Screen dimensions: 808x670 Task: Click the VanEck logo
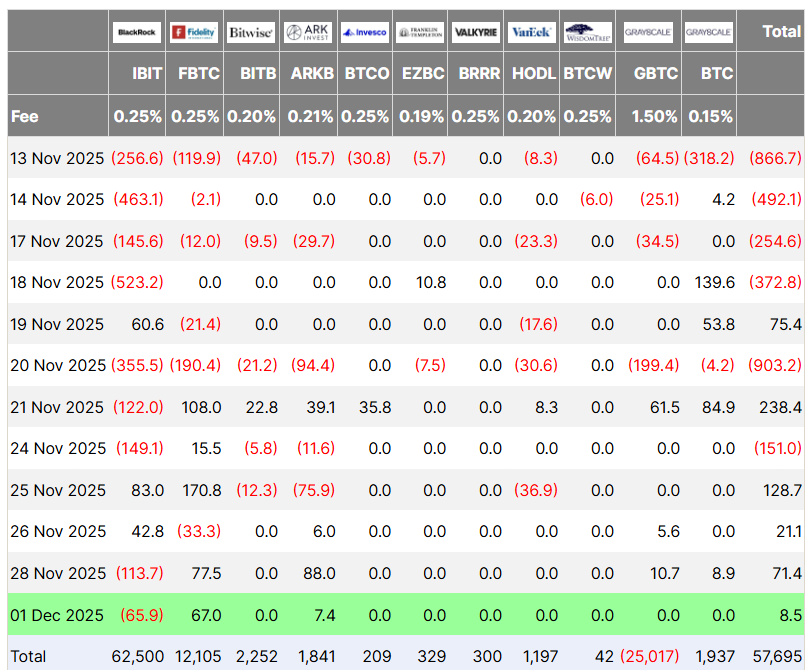[x=531, y=32]
